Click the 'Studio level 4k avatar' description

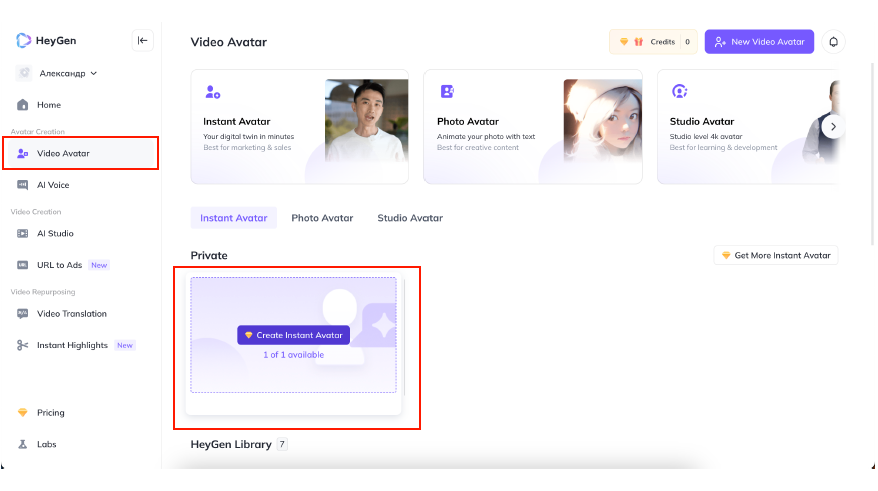[706, 137]
